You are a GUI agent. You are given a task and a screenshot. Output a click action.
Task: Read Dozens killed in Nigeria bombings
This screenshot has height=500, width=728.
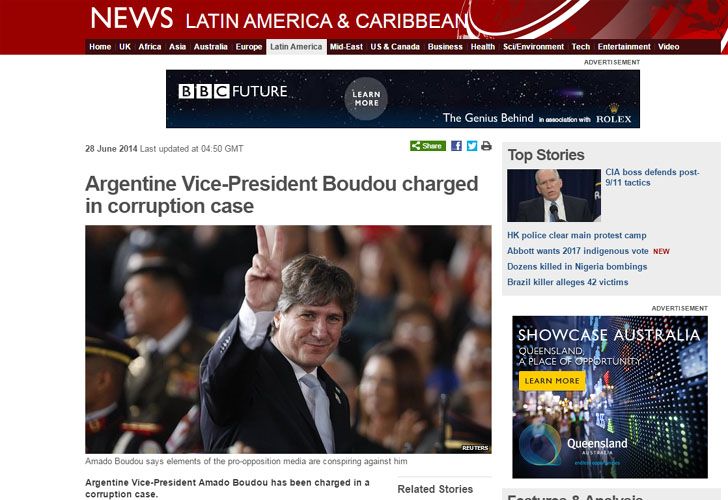pyautogui.click(x=577, y=266)
